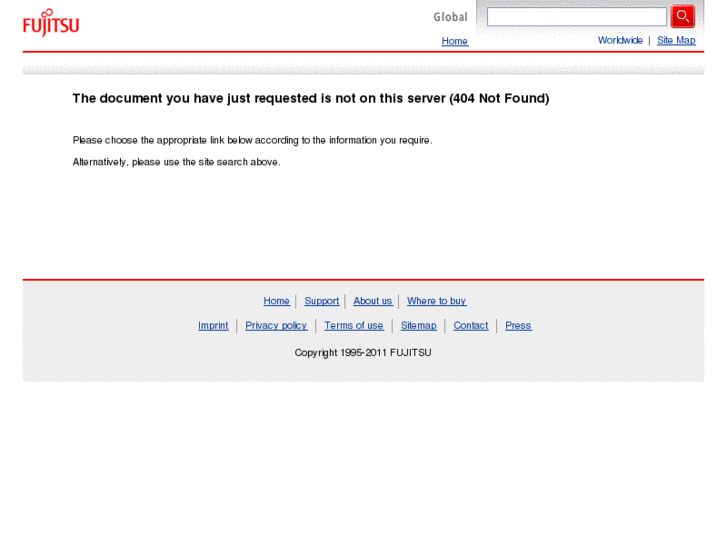Screen dimensions: 727x545
Task: Click the 'Alternatively, please use the site search' text
Action: [x=176, y=162]
